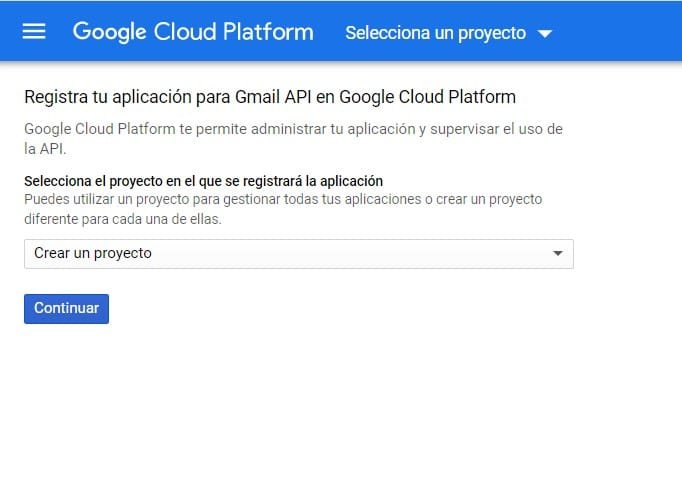Screen dimensions: 682x481
Task: Click the word proyecto in the header selector
Action: [492, 33]
